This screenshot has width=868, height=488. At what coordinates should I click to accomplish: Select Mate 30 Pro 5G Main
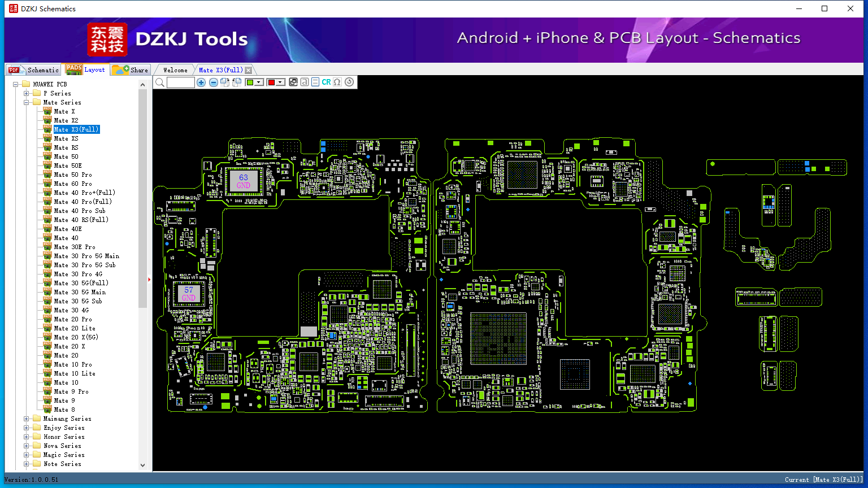pyautogui.click(x=86, y=256)
